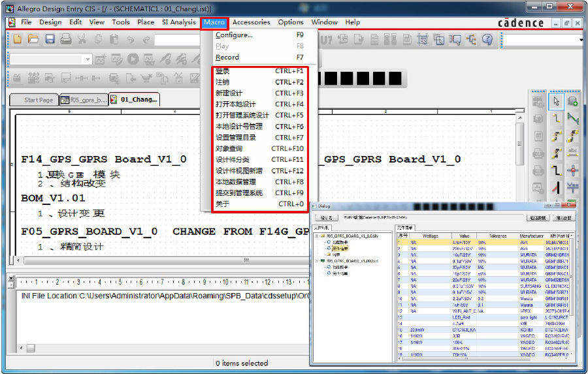Viewport: 588px width, 374px height.
Task: Collapse the F05_GPRS_BOARD .brd tree node
Action: (x=317, y=261)
